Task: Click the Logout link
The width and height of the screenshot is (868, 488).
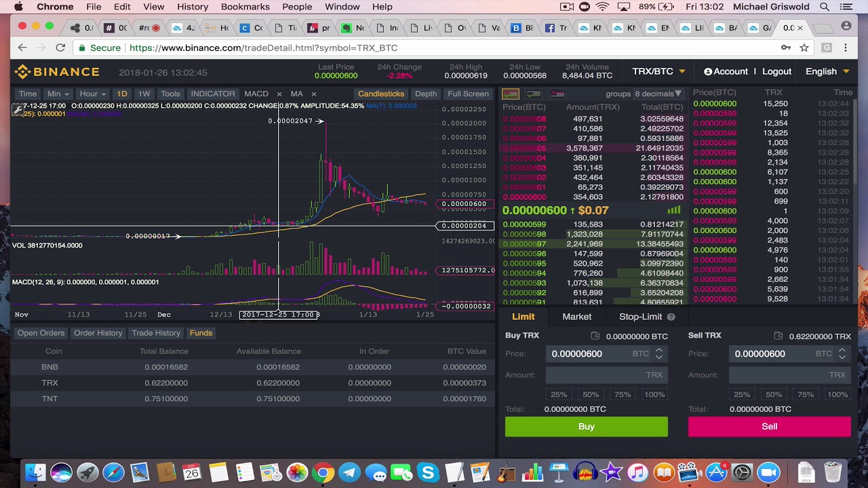Action: [x=776, y=72]
